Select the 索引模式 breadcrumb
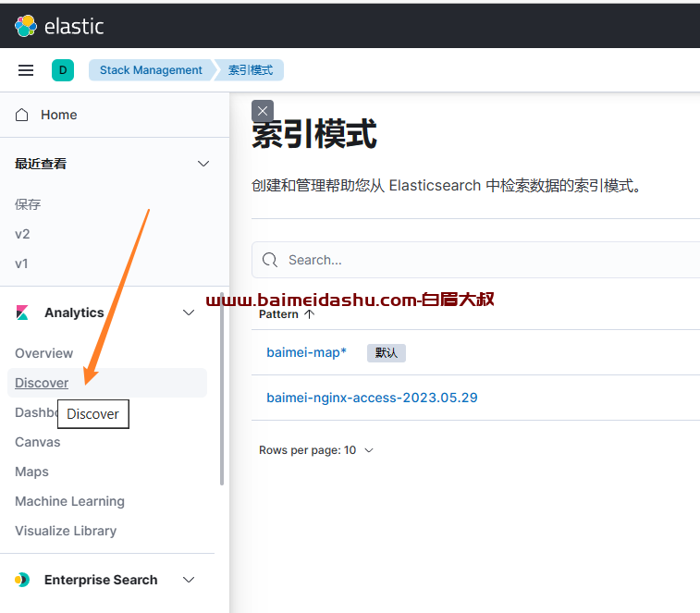This screenshot has height=613, width=700. tap(251, 70)
